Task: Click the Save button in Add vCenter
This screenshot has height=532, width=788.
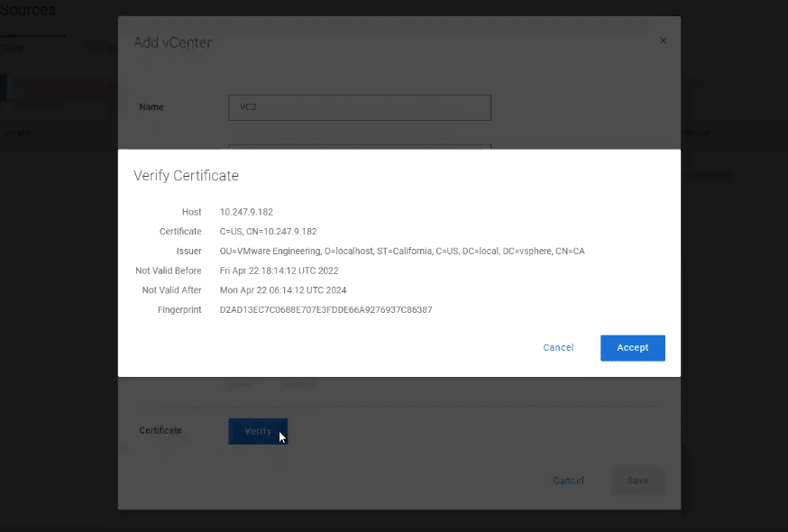Action: 637,481
